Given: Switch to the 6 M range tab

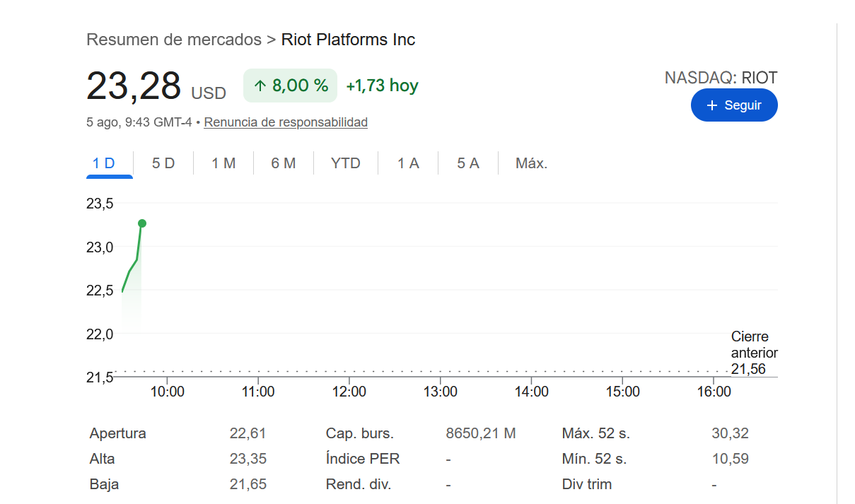Looking at the screenshot, I should pyautogui.click(x=284, y=163).
